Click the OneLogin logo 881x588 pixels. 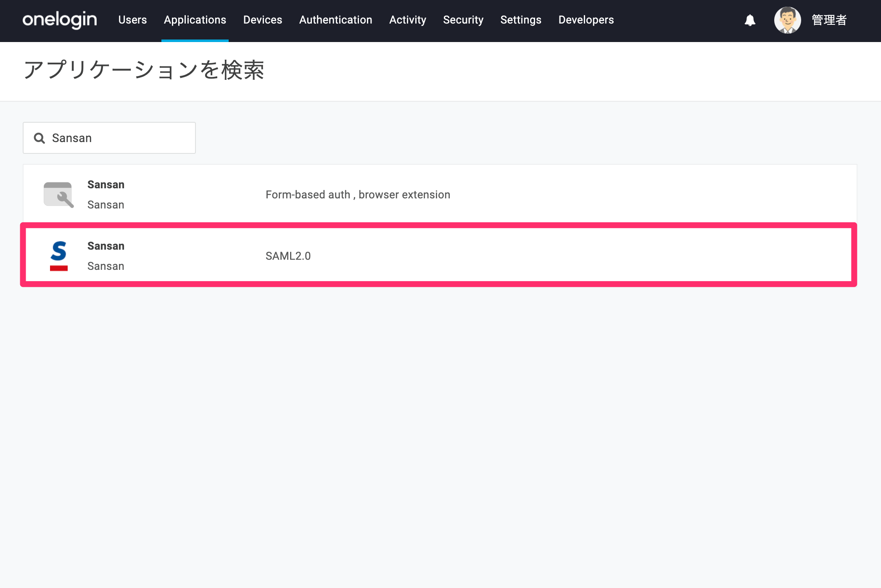tap(60, 20)
